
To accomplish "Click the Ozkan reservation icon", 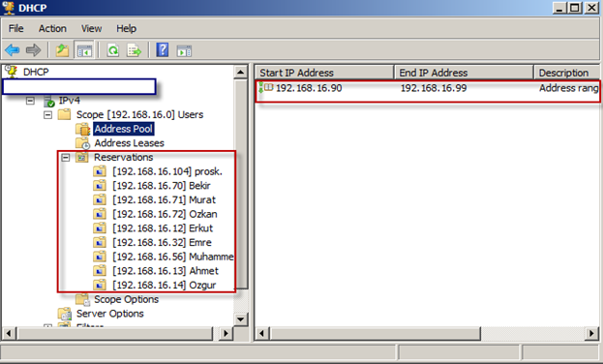I will coord(100,214).
